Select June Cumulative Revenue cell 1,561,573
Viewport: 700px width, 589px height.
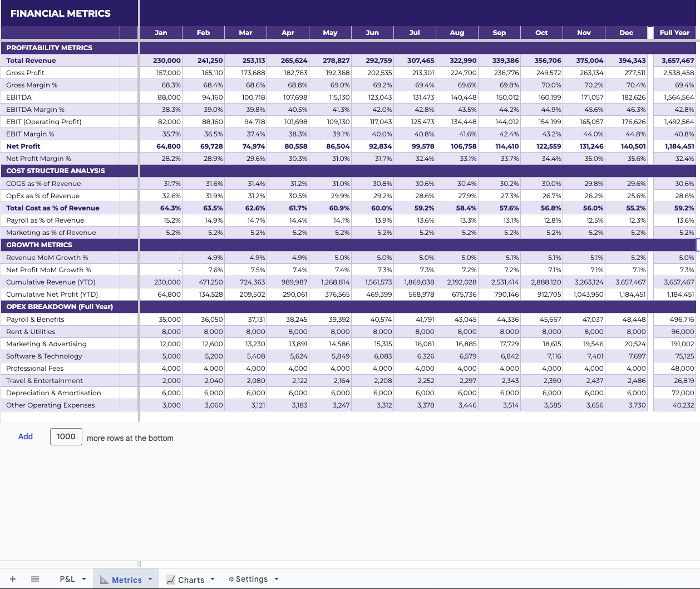click(372, 282)
